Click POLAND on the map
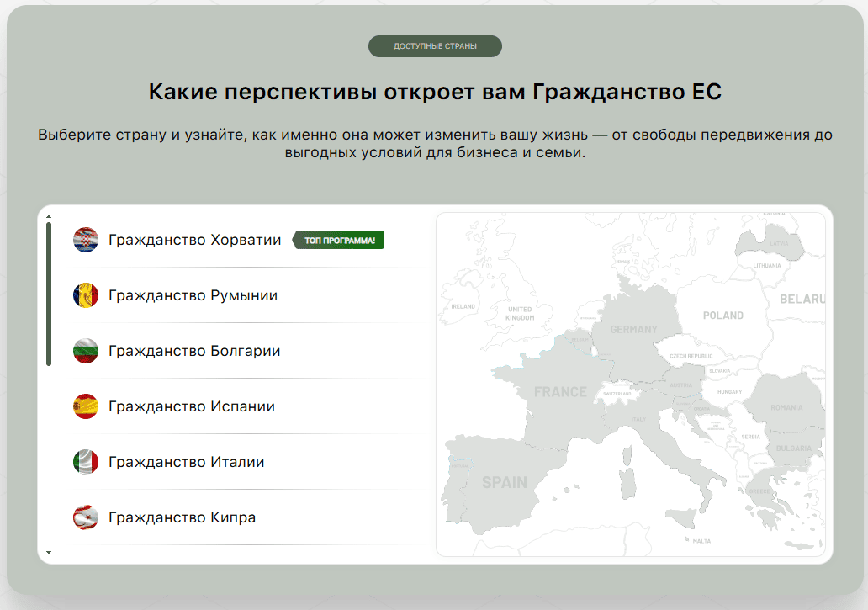 point(723,316)
